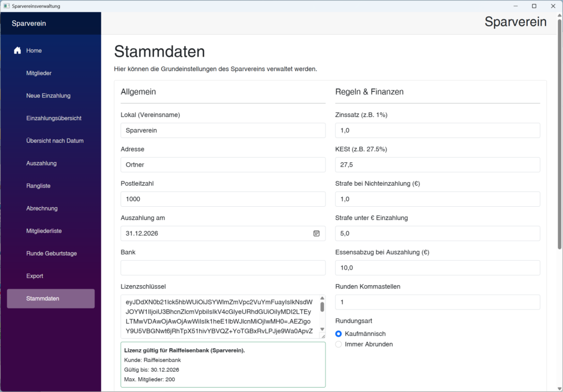Maximize the Sparvereinsverwaltung window
This screenshot has height=392, width=563.
click(534, 6)
